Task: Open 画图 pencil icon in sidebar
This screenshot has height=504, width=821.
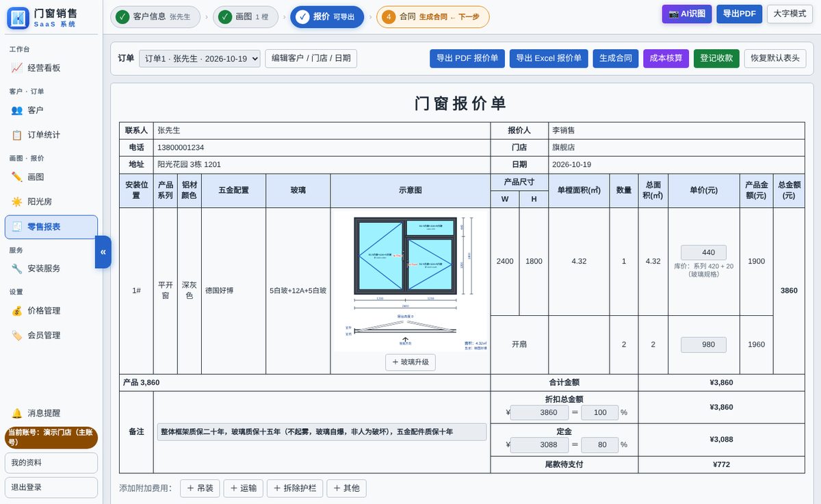Action: coord(17,177)
